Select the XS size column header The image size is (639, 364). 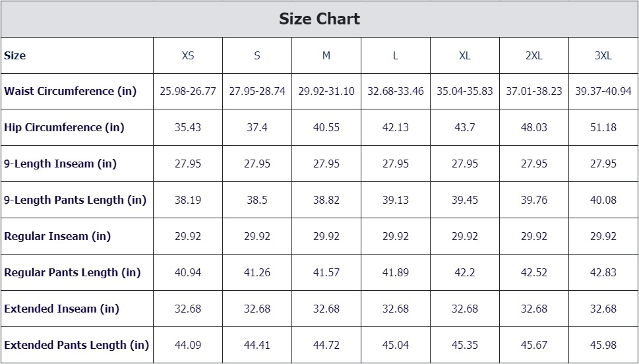pos(188,55)
